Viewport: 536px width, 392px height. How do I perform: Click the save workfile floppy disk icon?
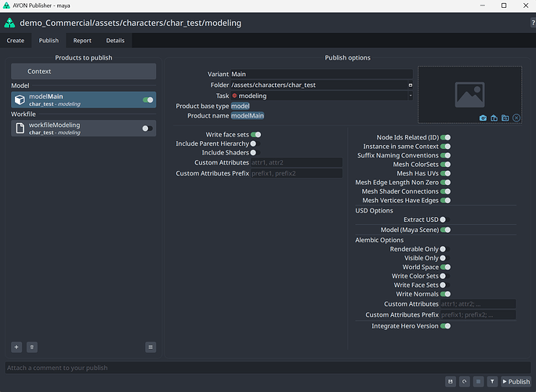click(x=451, y=382)
